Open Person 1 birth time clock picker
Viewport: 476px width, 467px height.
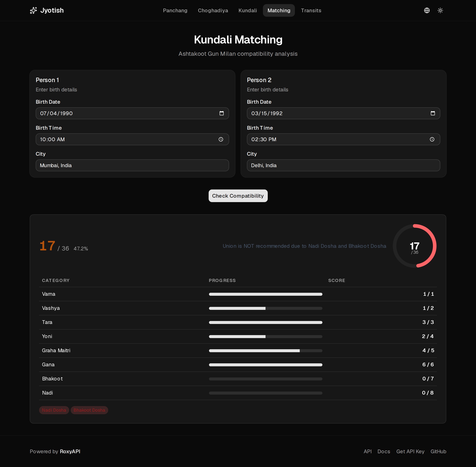221,139
